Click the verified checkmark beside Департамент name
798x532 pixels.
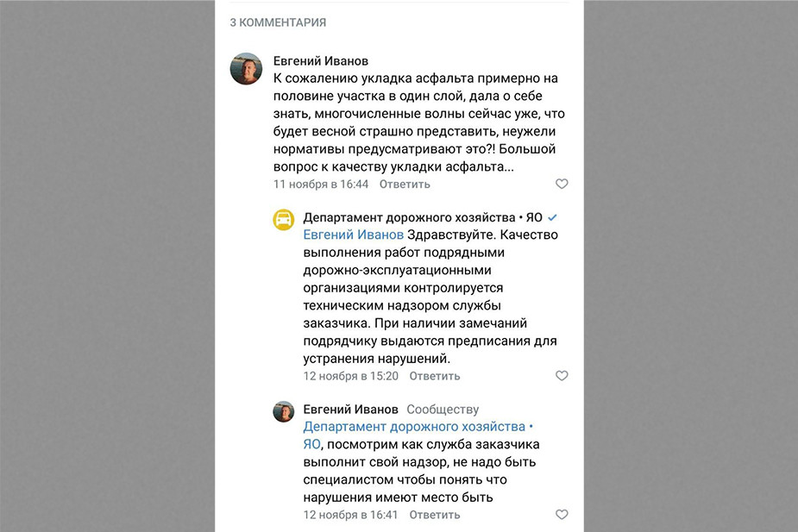(x=553, y=217)
